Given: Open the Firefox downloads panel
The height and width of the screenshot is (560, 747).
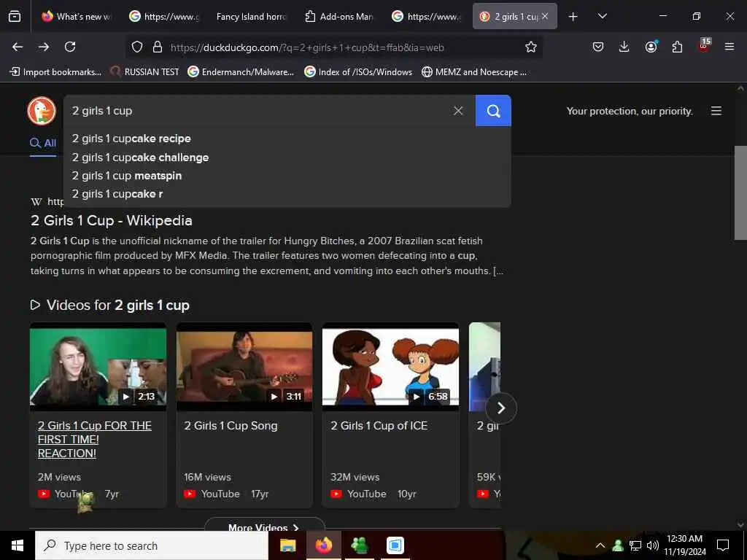Looking at the screenshot, I should [624, 47].
